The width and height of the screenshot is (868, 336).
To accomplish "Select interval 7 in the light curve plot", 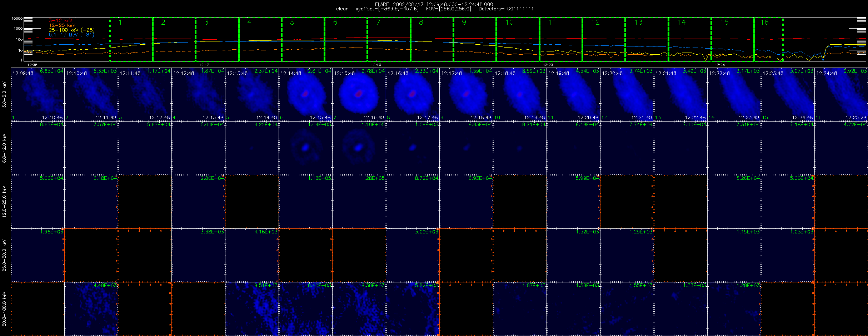I will pyautogui.click(x=389, y=39).
